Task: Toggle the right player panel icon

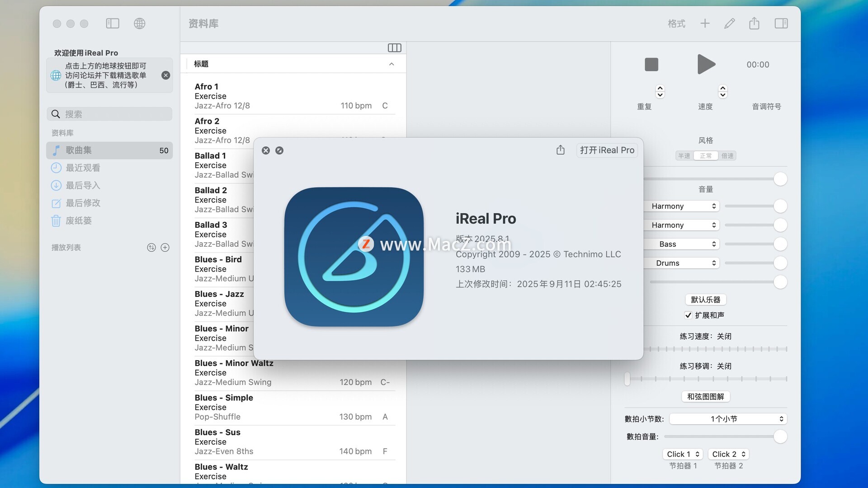Action: [x=781, y=23]
